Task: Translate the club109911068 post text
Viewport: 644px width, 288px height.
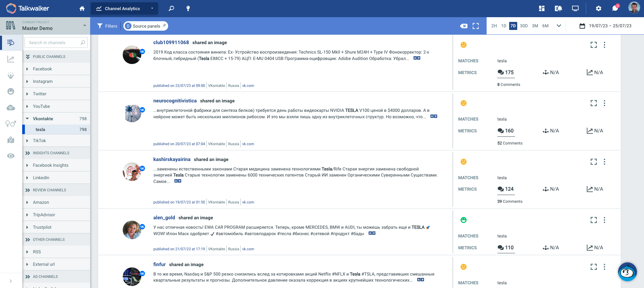Action: coord(417,58)
